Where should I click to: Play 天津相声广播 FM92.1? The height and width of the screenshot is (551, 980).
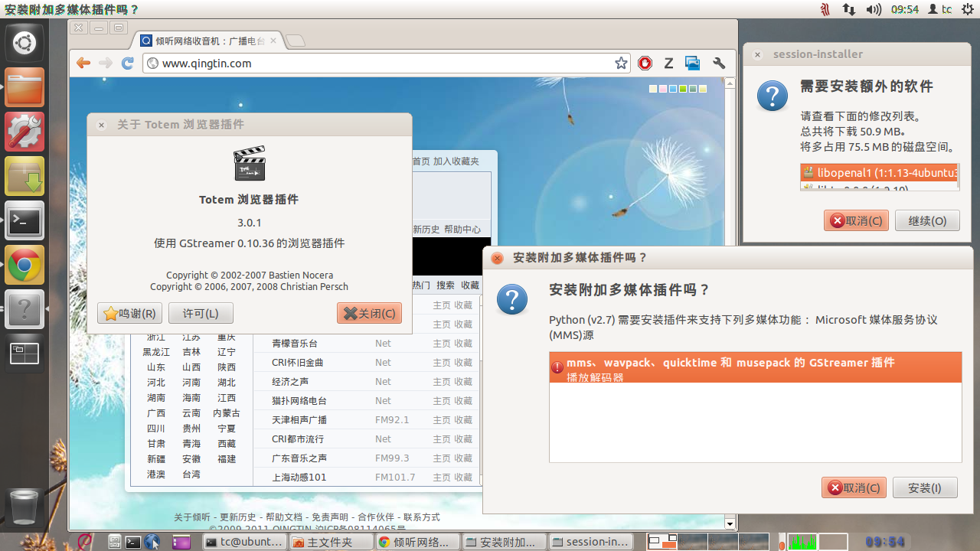tap(299, 420)
